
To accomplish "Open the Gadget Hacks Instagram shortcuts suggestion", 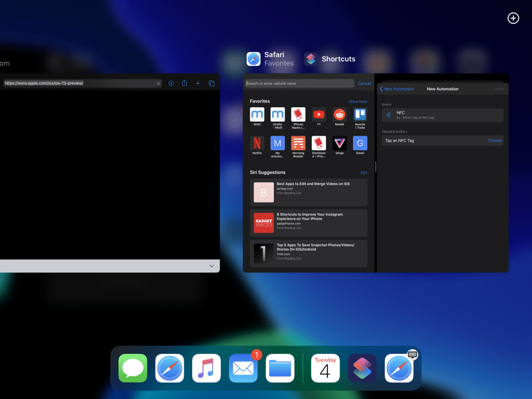I will pyautogui.click(x=305, y=223).
